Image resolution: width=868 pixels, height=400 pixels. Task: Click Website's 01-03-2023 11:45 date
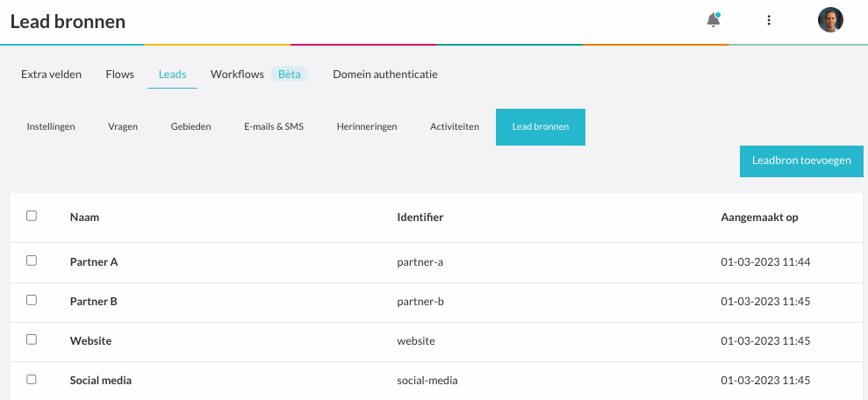[765, 341]
